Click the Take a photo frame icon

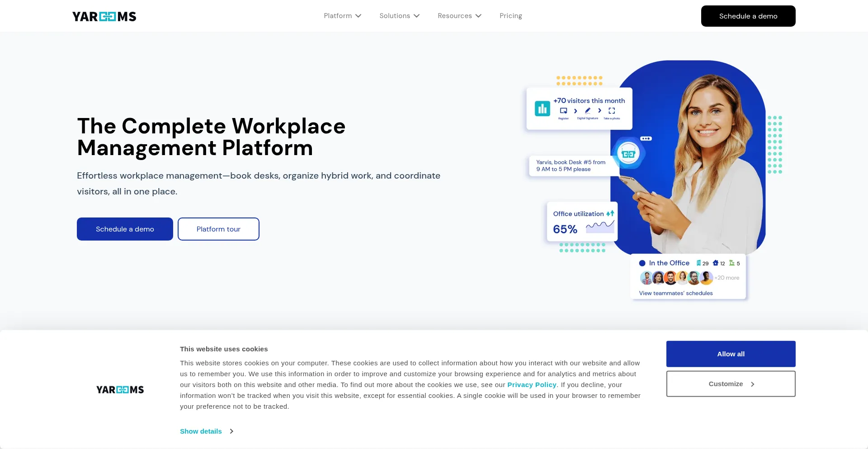[612, 110]
